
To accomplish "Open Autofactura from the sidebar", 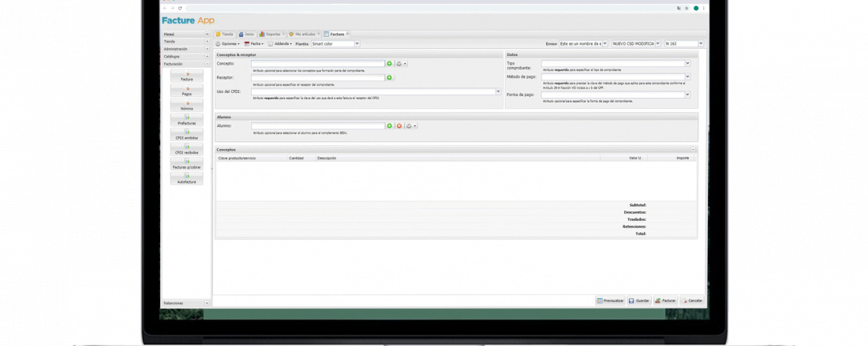I will 187,179.
